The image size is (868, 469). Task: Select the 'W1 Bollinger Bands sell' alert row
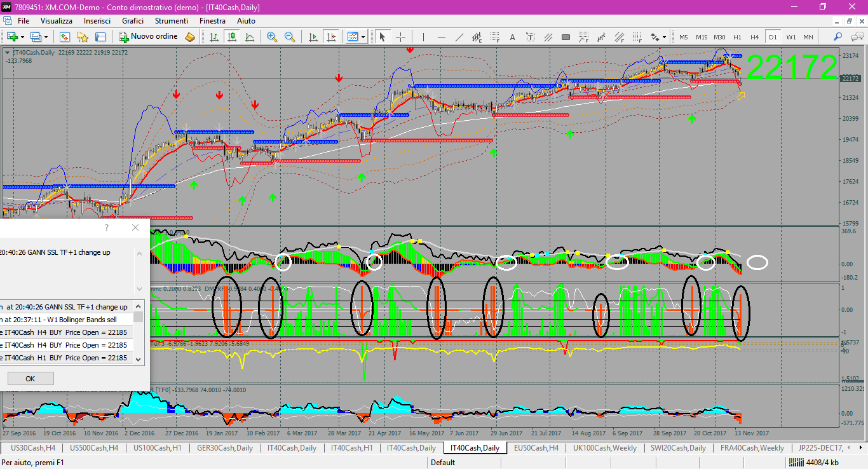(67, 319)
